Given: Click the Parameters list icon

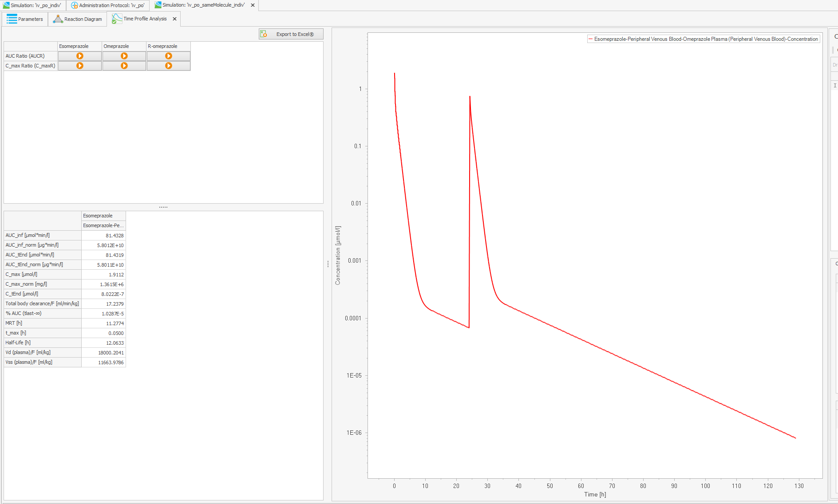Looking at the screenshot, I should [x=12, y=19].
